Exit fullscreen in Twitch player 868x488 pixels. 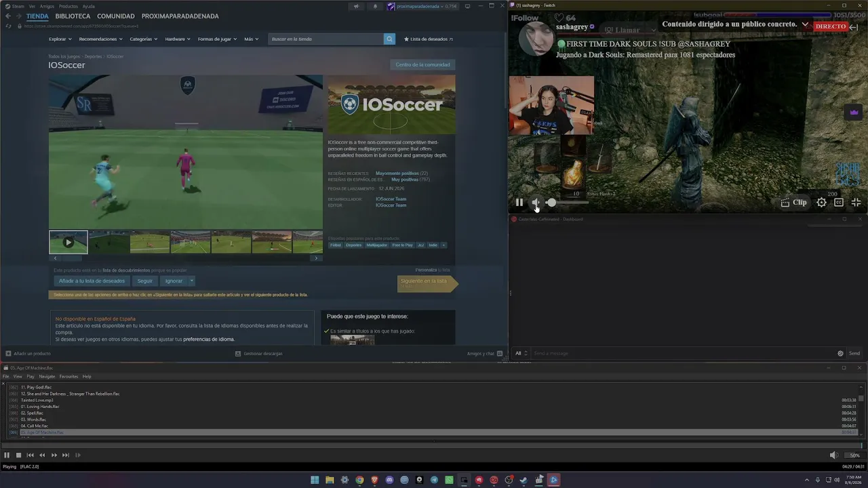[x=856, y=202]
